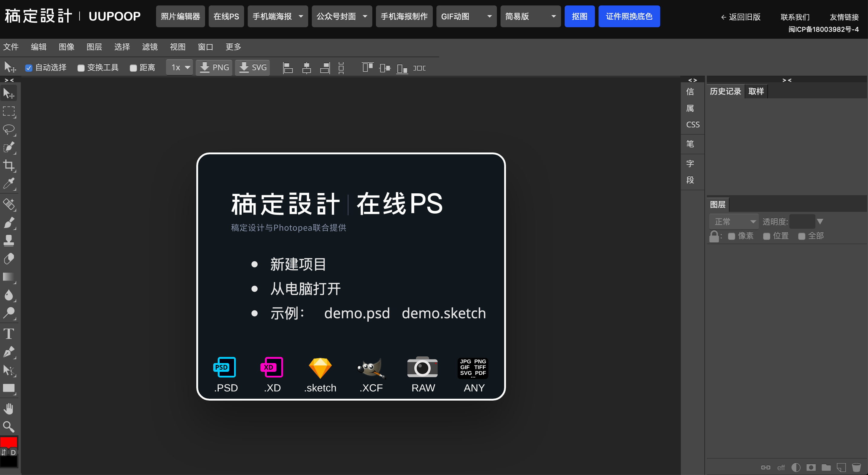Image resolution: width=868 pixels, height=475 pixels.
Task: Switch to the 取样 tab
Action: [x=756, y=91]
